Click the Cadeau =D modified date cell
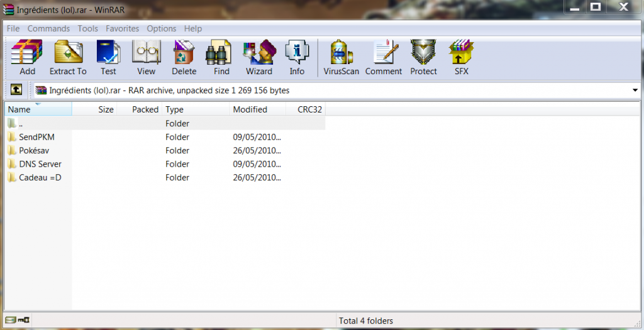Viewport: 644px width, 330px height. click(257, 177)
